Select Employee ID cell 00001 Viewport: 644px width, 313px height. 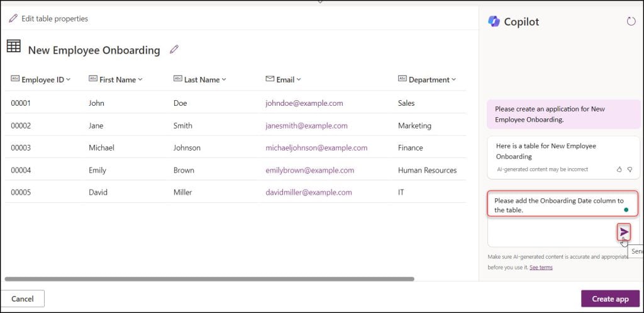point(21,103)
